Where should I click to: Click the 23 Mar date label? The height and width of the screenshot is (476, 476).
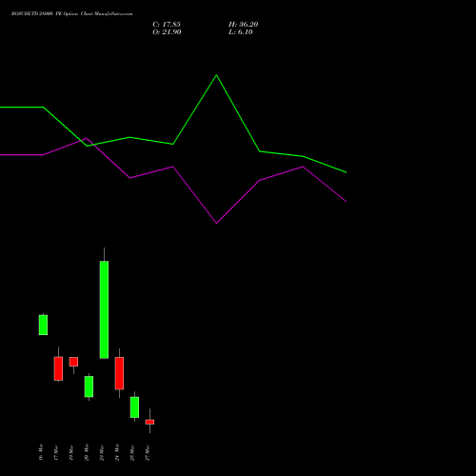pos(102,452)
